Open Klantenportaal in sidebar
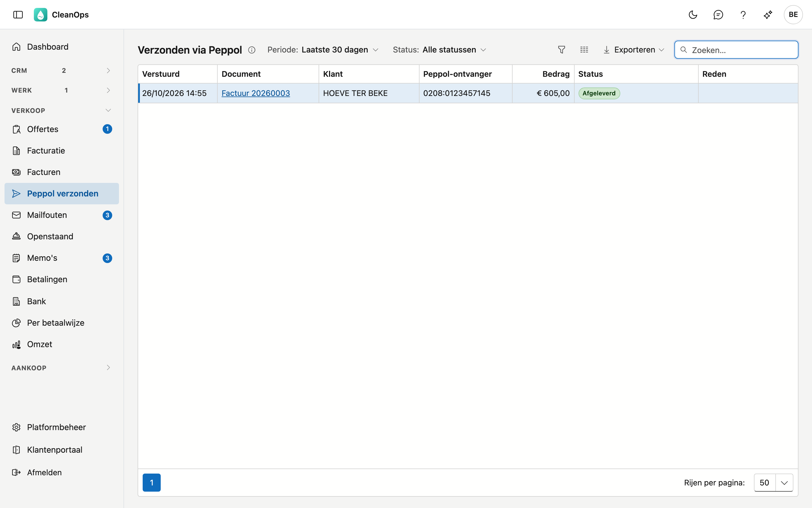The image size is (812, 508). (62, 450)
